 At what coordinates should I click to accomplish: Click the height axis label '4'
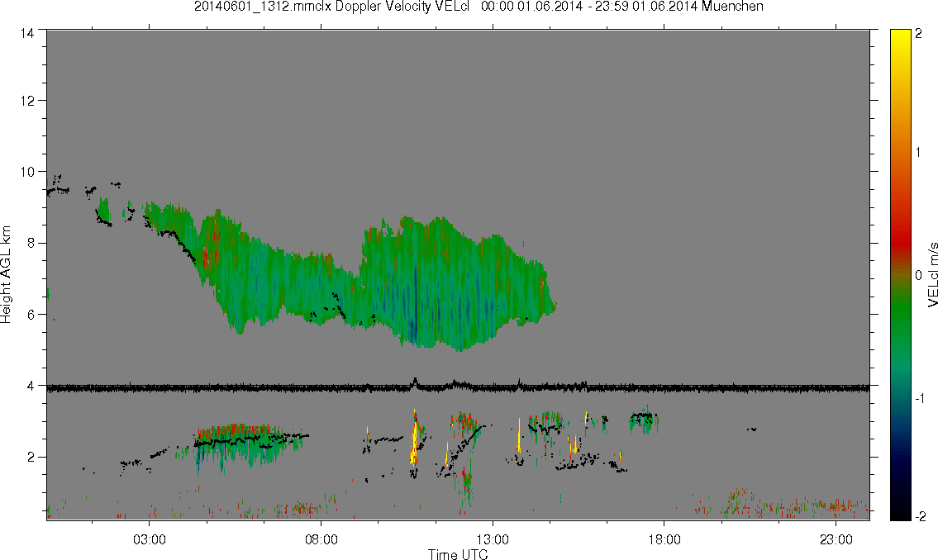click(x=31, y=386)
